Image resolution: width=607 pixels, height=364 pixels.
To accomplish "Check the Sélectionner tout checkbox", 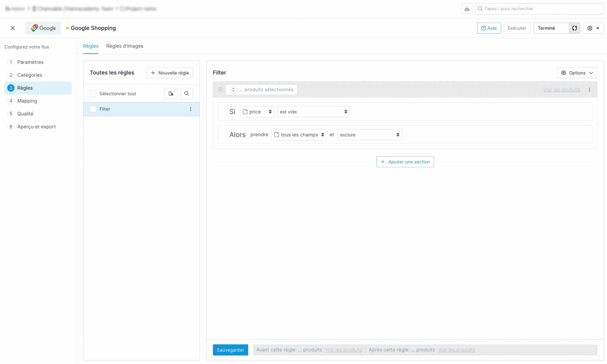I will click(93, 94).
